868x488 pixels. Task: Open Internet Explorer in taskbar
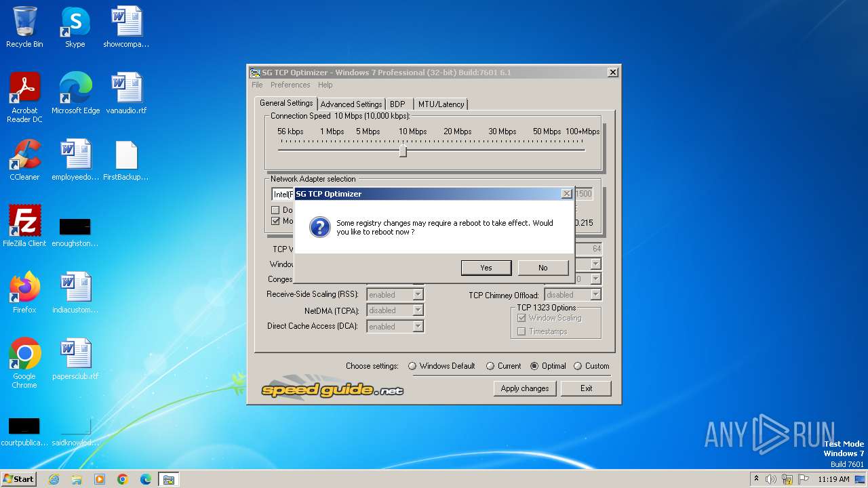tap(54, 479)
